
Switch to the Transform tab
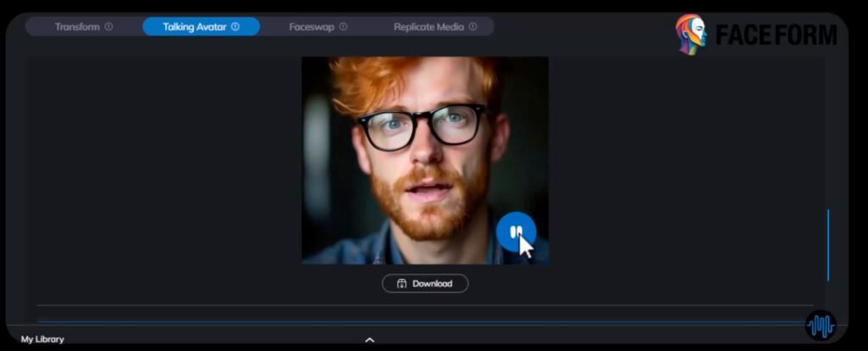[76, 26]
